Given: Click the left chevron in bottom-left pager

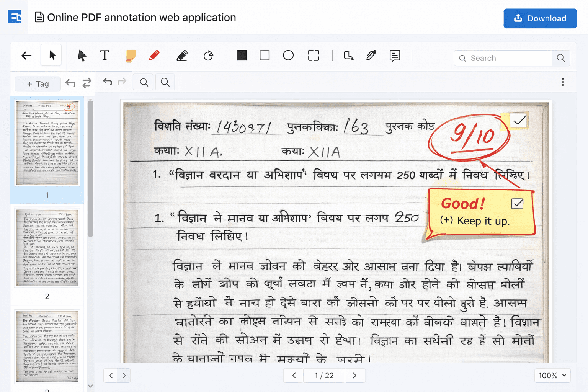Looking at the screenshot, I should [111, 376].
